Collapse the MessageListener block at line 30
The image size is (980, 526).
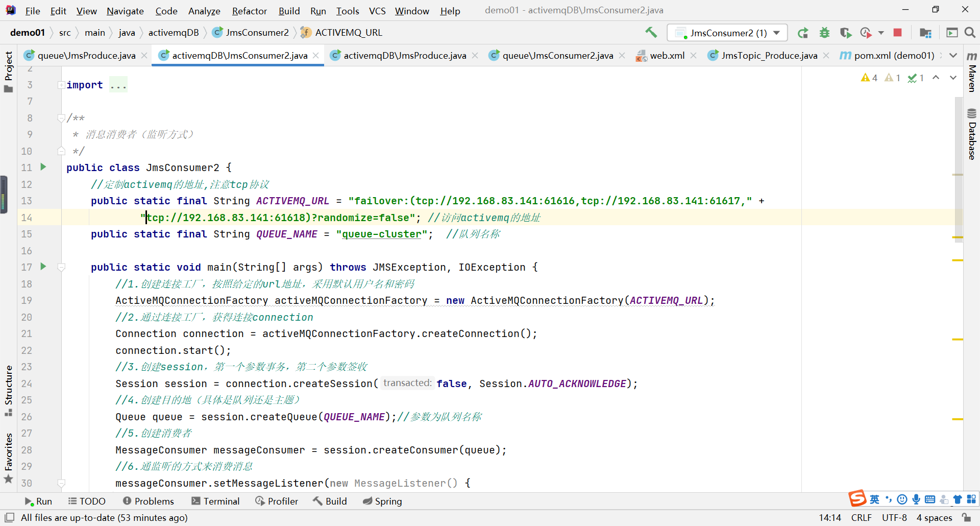[61, 483]
